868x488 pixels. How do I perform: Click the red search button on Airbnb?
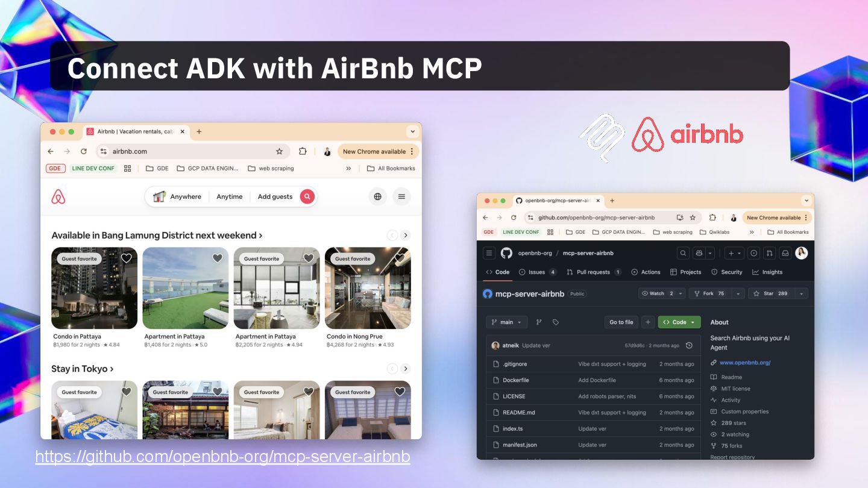coord(307,196)
